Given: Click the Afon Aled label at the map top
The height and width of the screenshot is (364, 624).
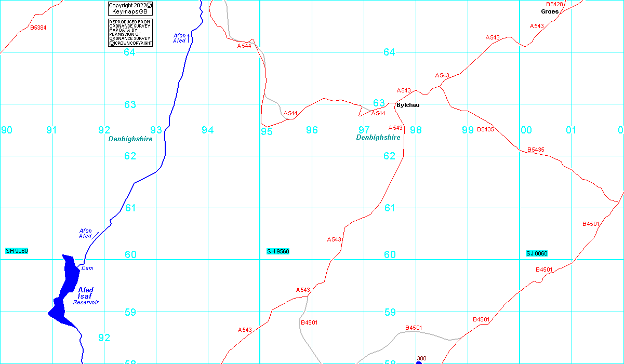Looking at the screenshot, I should pyautogui.click(x=180, y=38).
